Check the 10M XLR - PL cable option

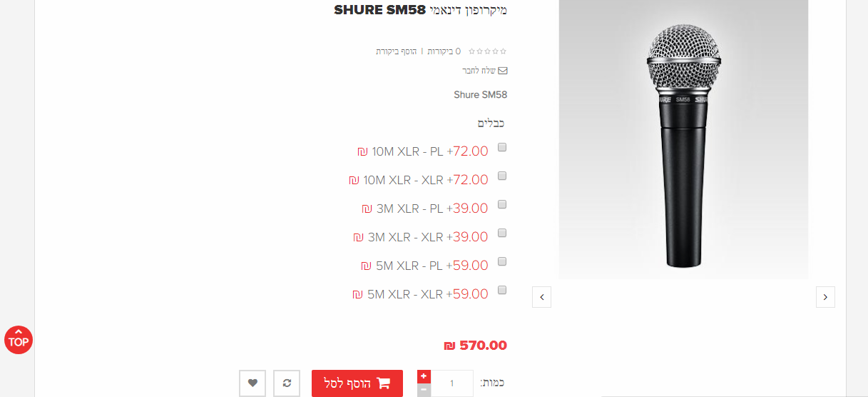pyautogui.click(x=502, y=148)
